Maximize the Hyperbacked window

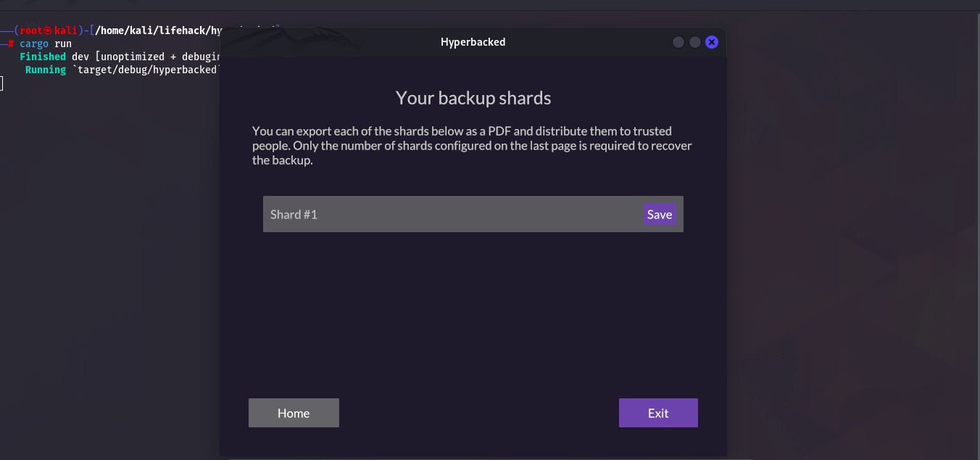pyautogui.click(x=695, y=42)
